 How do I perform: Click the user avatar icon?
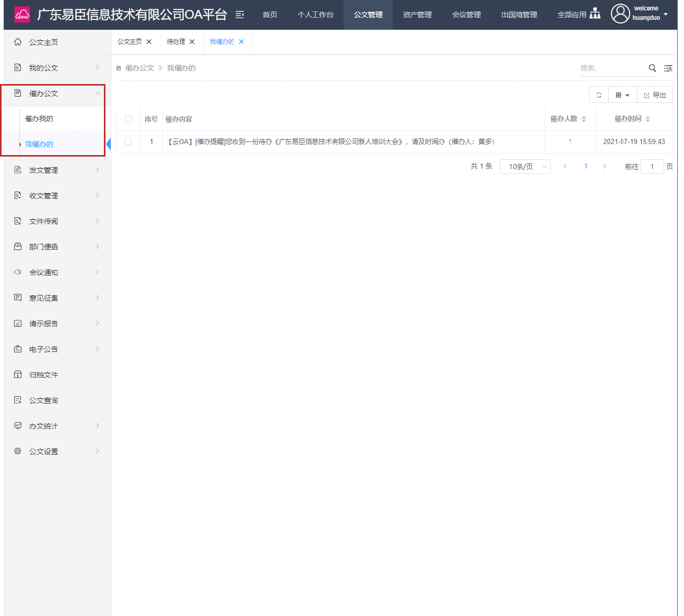(x=620, y=14)
